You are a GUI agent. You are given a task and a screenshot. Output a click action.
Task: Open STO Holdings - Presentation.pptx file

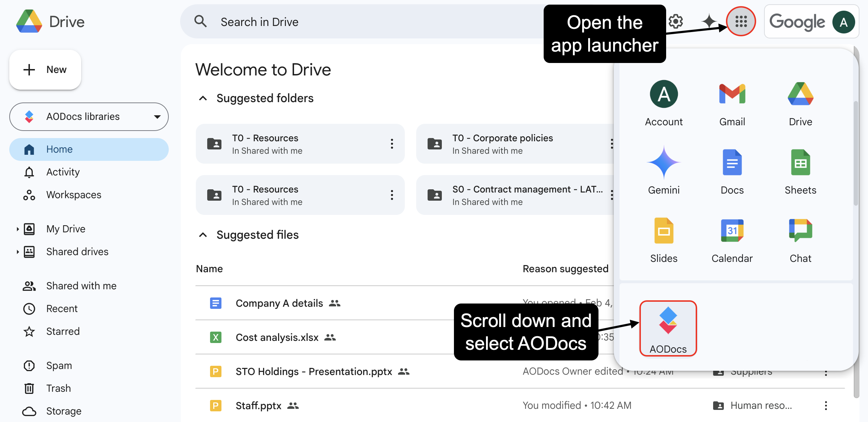pyautogui.click(x=314, y=371)
